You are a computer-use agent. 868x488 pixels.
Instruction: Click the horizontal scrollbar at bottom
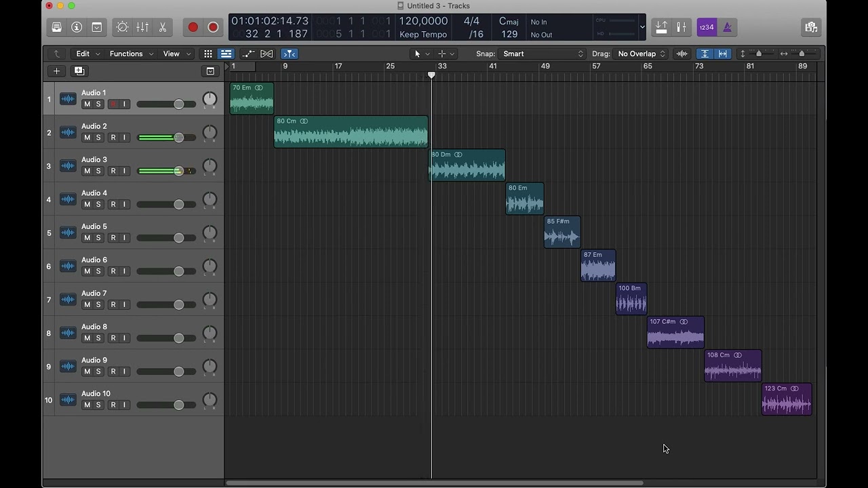pyautogui.click(x=434, y=483)
